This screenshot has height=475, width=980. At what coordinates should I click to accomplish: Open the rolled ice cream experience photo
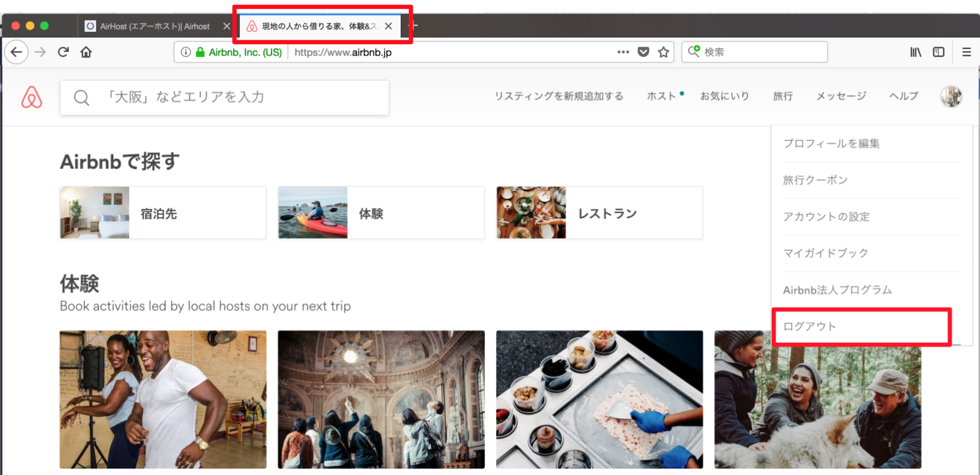[x=599, y=399]
